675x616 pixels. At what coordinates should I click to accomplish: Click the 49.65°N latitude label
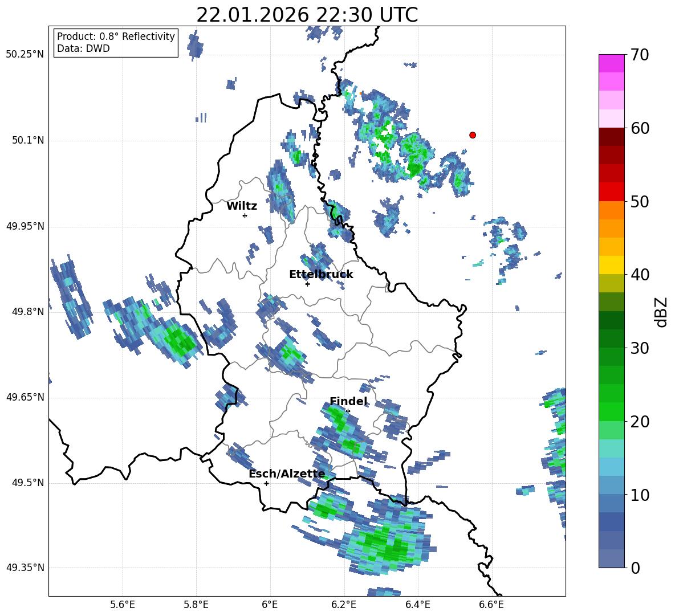click(25, 397)
